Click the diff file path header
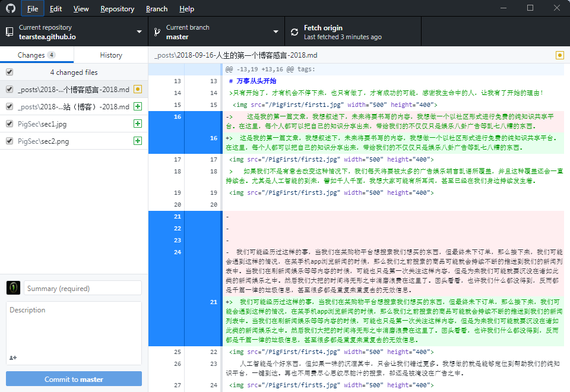This screenshot has width=570, height=392. pos(236,55)
